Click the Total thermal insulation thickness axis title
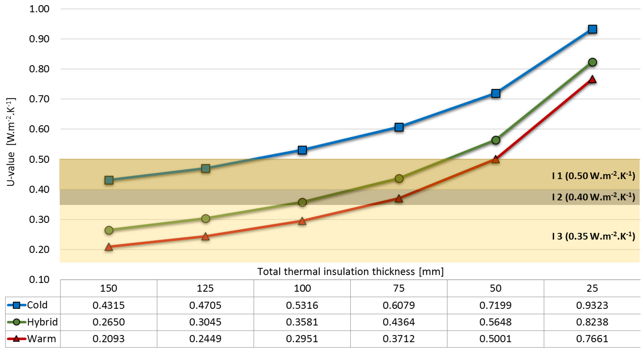644x351 pixels. click(350, 271)
